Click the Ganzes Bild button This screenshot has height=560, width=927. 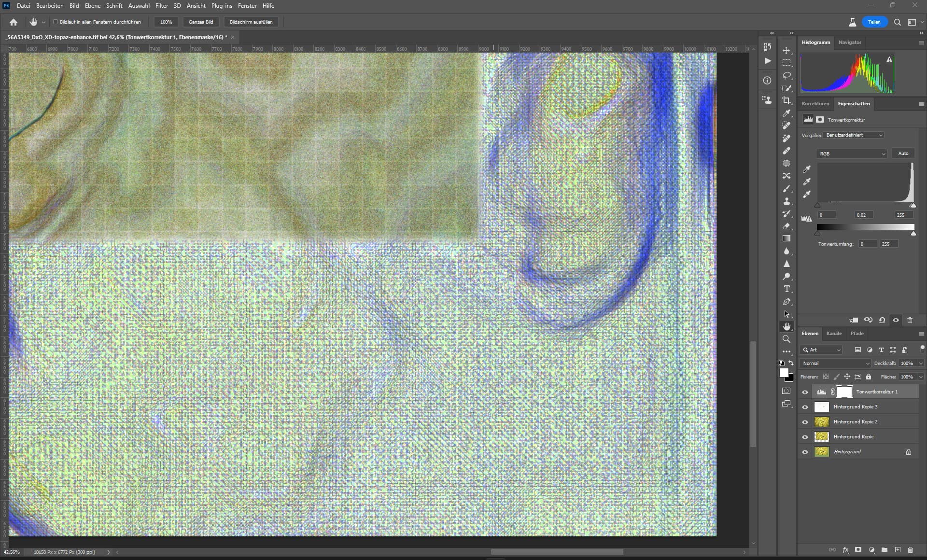click(x=201, y=22)
